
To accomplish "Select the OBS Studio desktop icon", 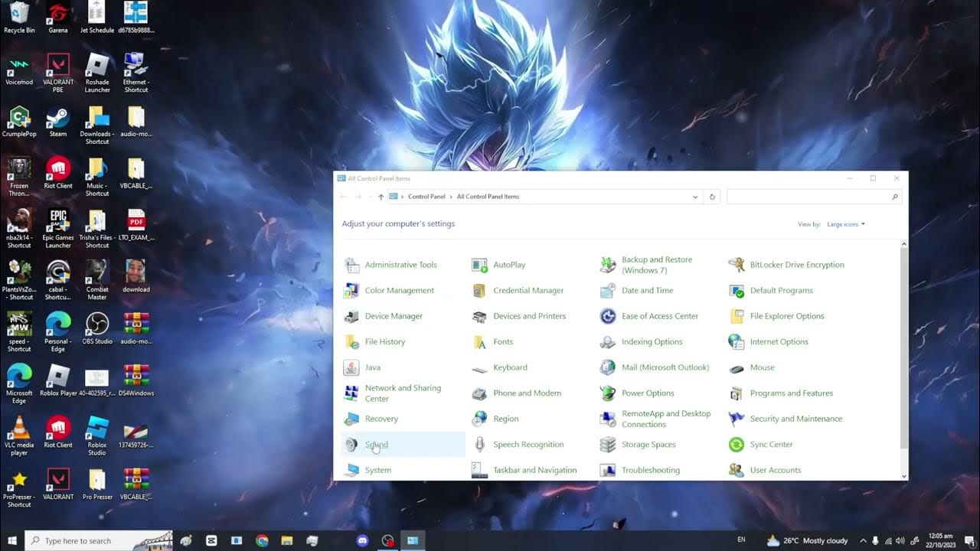I will tap(97, 328).
